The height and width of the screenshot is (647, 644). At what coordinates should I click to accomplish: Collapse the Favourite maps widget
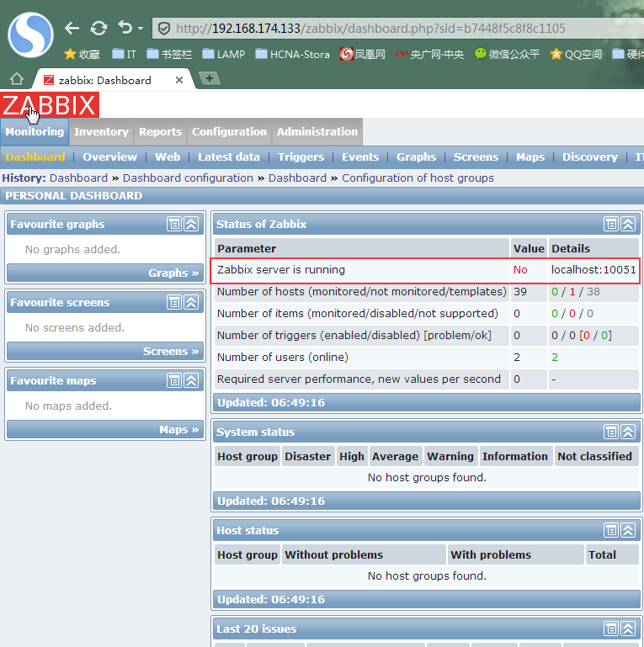point(191,380)
